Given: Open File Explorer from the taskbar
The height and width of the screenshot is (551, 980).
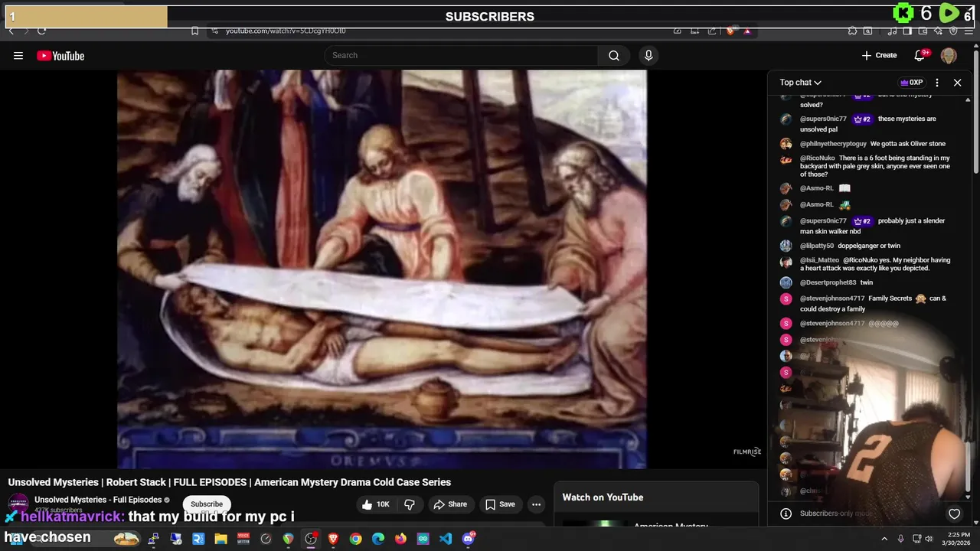Looking at the screenshot, I should pyautogui.click(x=220, y=539).
